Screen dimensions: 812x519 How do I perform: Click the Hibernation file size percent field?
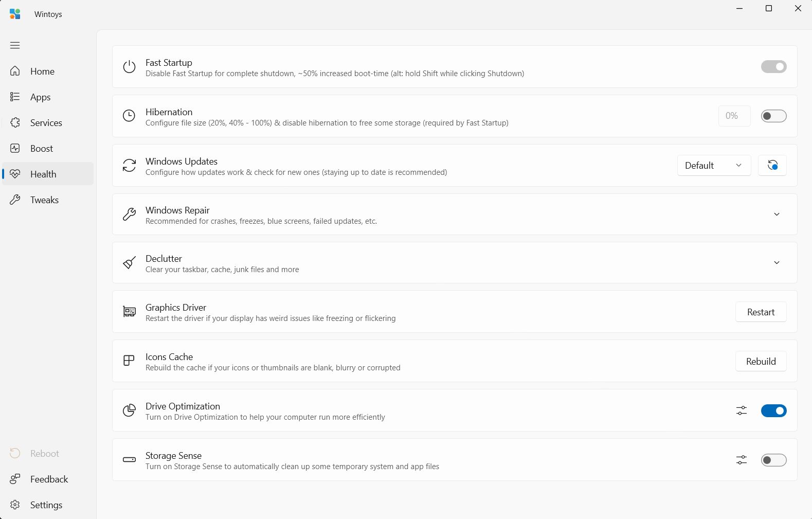[734, 116]
